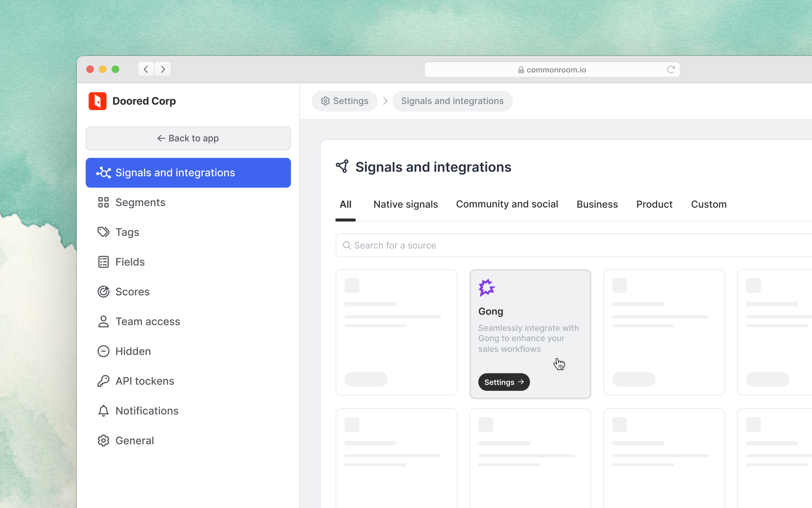Open Notifications settings
The image size is (812, 508).
point(188,411)
